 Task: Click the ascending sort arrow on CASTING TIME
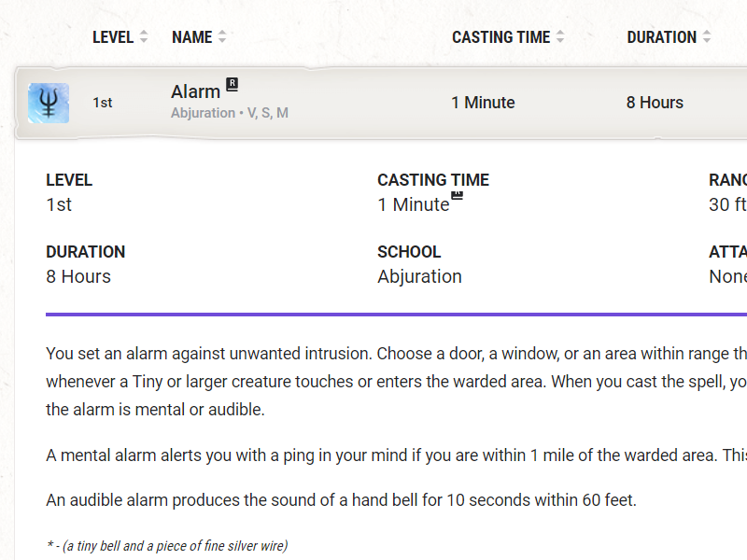pyautogui.click(x=559, y=34)
